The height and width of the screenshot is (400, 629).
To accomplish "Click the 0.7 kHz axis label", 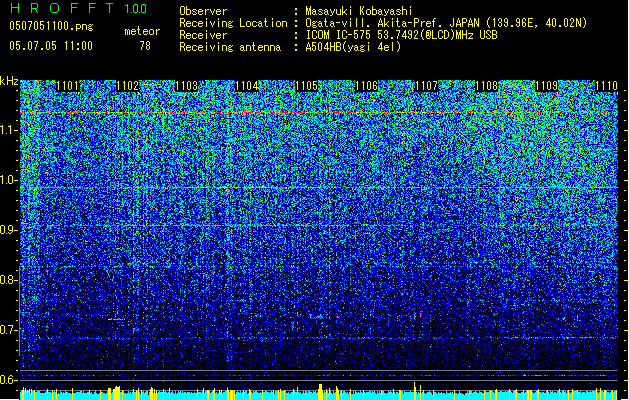I will (9, 330).
